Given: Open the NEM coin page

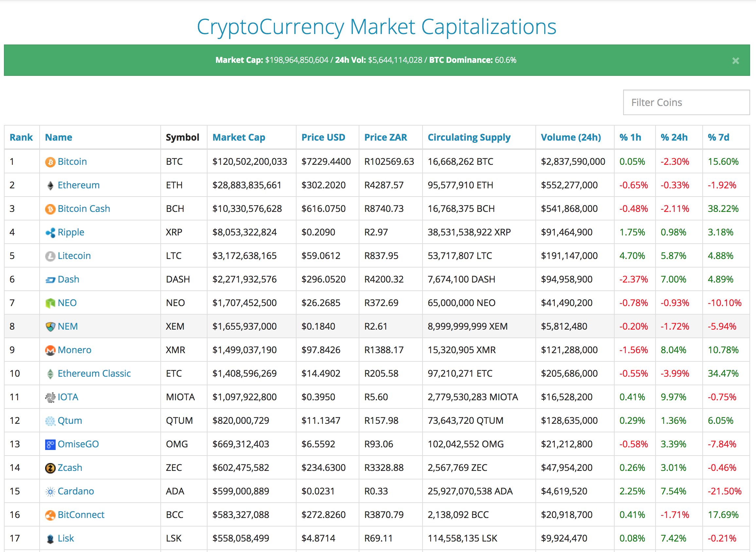Looking at the screenshot, I should [x=67, y=326].
